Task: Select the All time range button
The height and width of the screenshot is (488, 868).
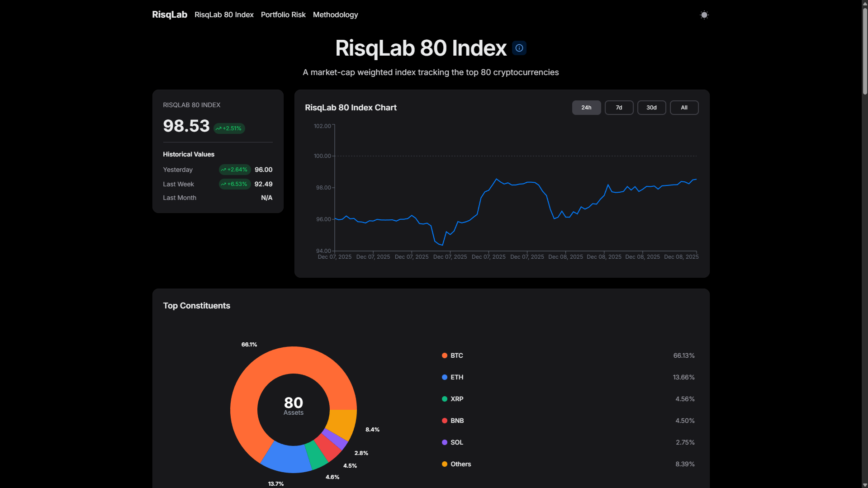Action: (x=684, y=108)
